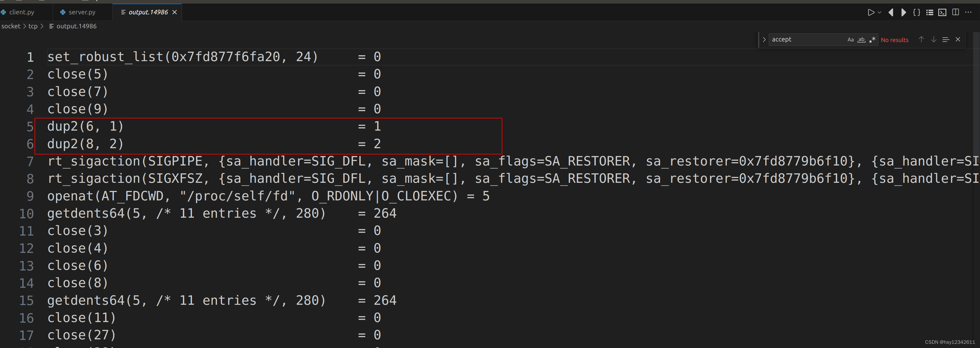Open the terminal icon in editor toolbar
The image size is (980, 348).
(942, 12)
